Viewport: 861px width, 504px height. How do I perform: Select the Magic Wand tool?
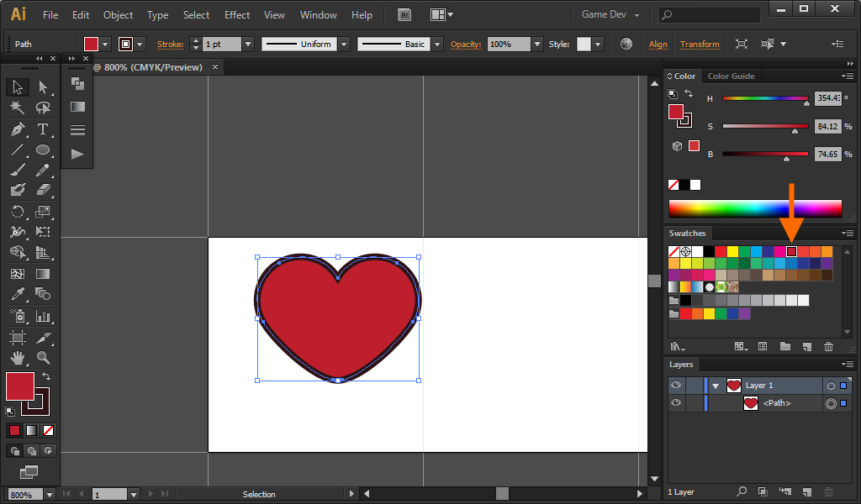click(18, 108)
